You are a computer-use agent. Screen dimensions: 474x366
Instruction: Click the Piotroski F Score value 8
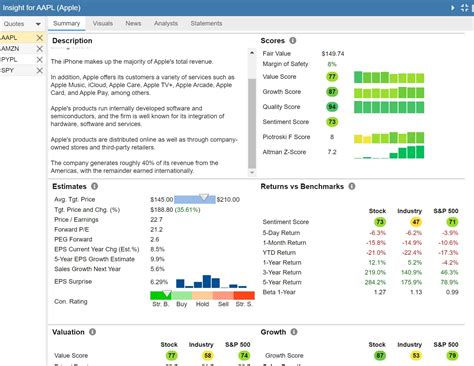pos(332,137)
